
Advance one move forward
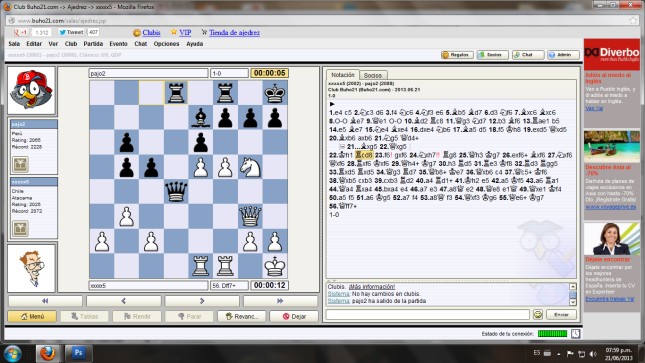point(202,301)
